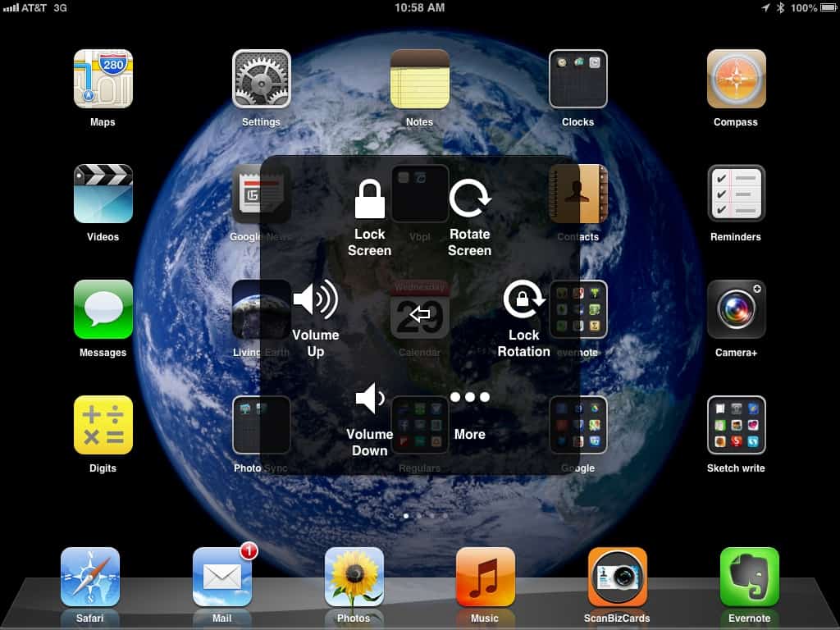This screenshot has height=630, width=840.
Task: Open the Clocks folder
Action: click(578, 79)
